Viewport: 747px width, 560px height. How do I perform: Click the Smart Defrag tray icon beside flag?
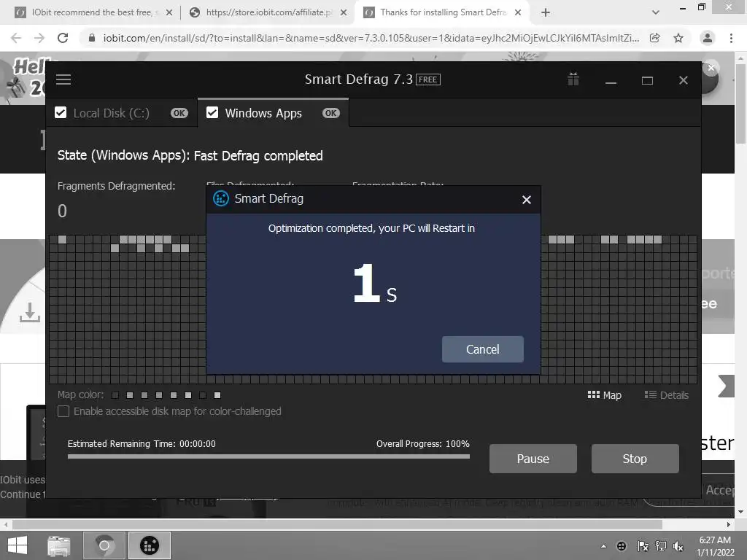click(x=622, y=546)
